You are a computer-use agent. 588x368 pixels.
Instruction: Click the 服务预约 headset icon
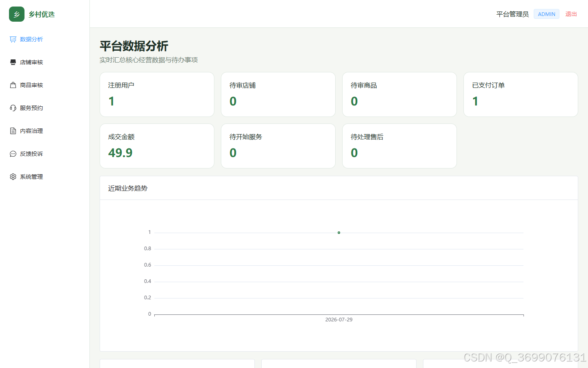pos(13,108)
